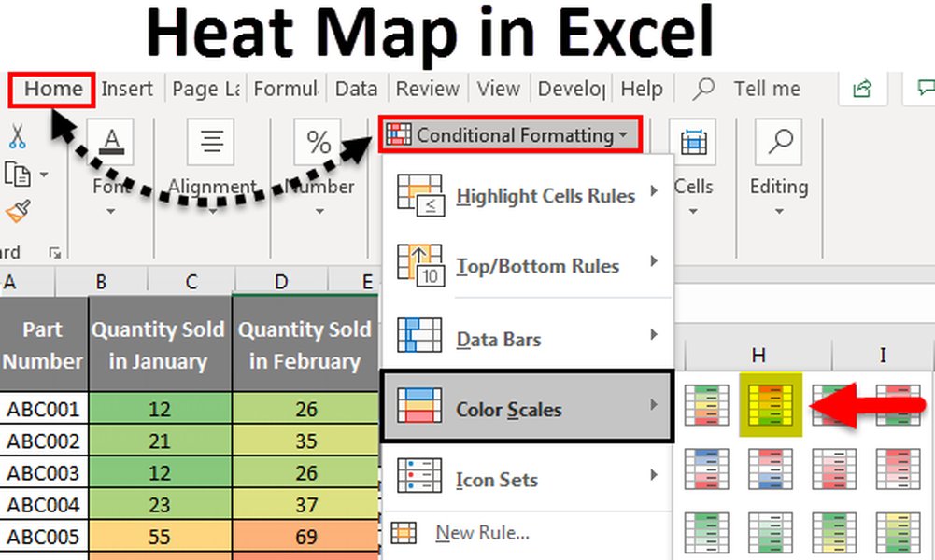Pick the highlighted green-red color scale preset
The height and width of the screenshot is (560, 935).
tap(771, 406)
